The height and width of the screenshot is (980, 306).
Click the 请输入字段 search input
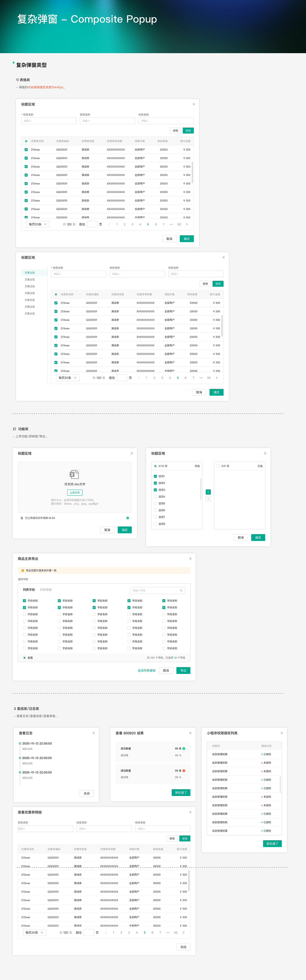pos(158,590)
